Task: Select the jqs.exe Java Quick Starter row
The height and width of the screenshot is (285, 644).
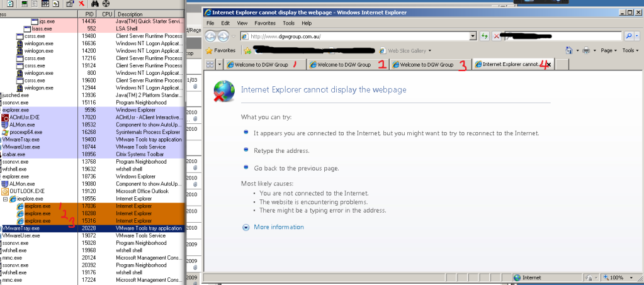Action: (x=93, y=21)
